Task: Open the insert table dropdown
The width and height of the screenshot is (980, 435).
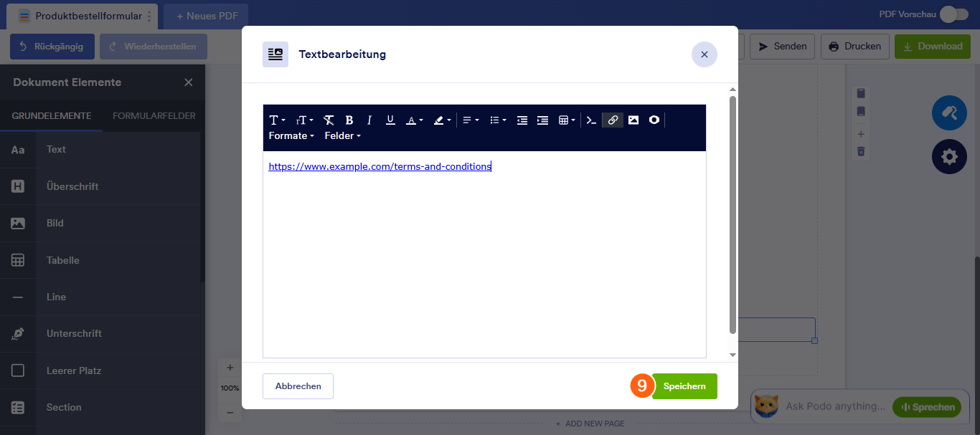Action: (567, 120)
